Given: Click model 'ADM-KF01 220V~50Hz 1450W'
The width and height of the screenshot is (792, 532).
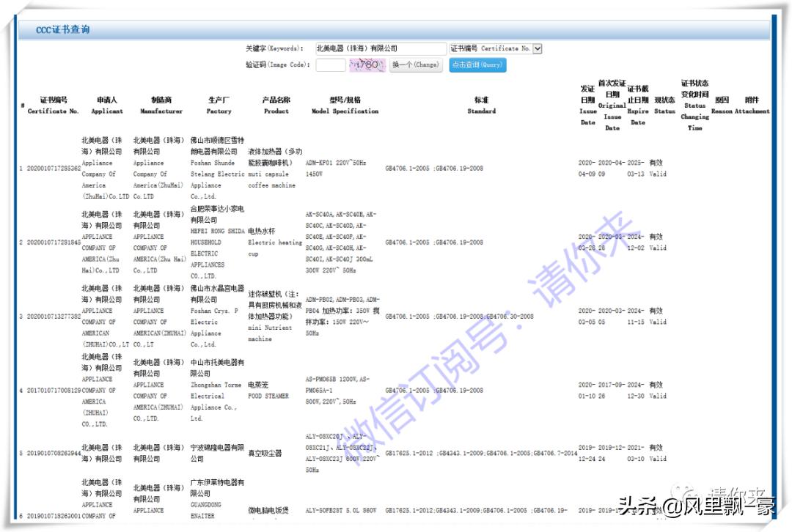Looking at the screenshot, I should 336,168.
